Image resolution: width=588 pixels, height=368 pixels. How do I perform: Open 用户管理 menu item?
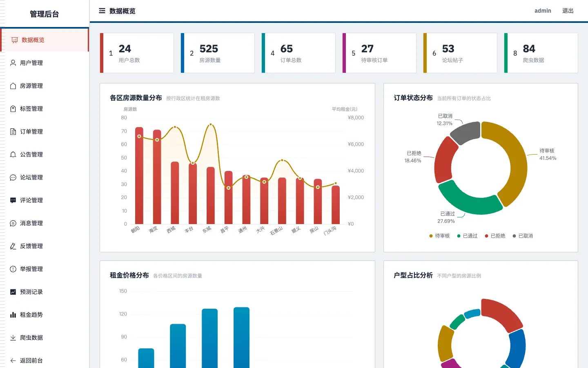click(45, 63)
